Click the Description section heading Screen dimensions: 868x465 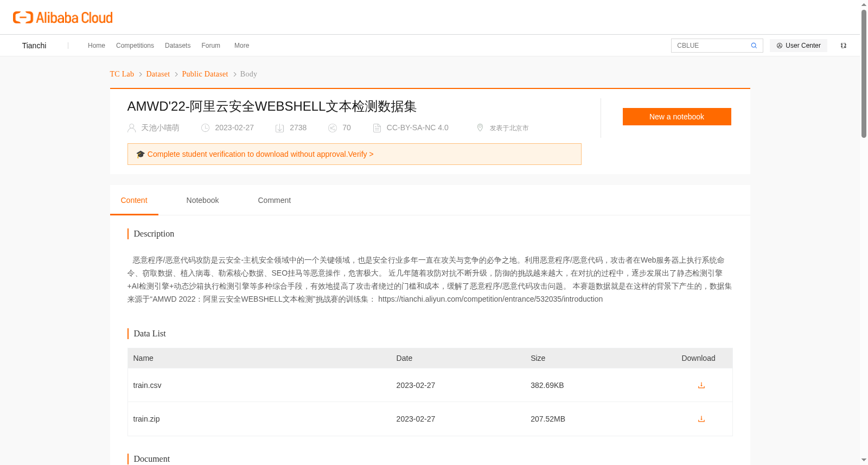(x=154, y=234)
